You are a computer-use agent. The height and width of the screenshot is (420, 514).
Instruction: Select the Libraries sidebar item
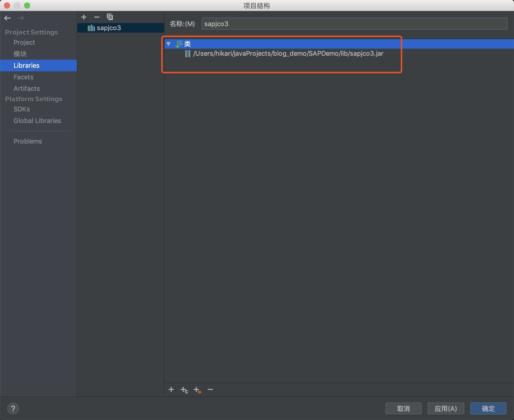click(x=26, y=65)
